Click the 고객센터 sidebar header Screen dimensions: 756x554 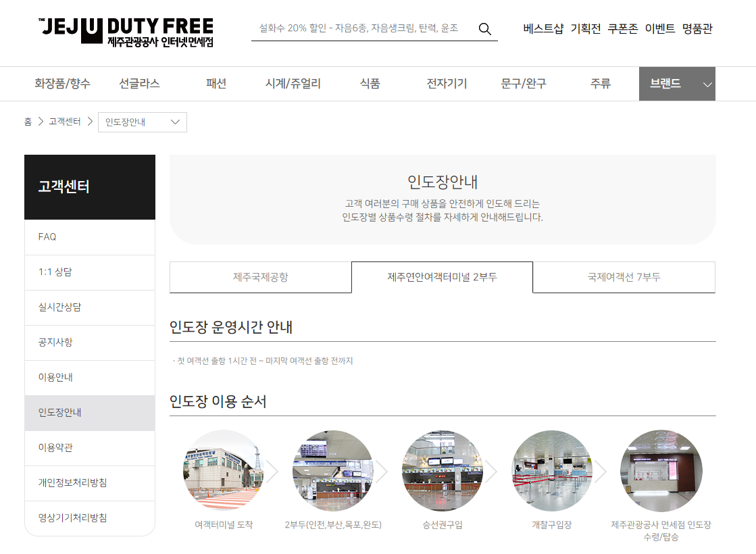(90, 187)
